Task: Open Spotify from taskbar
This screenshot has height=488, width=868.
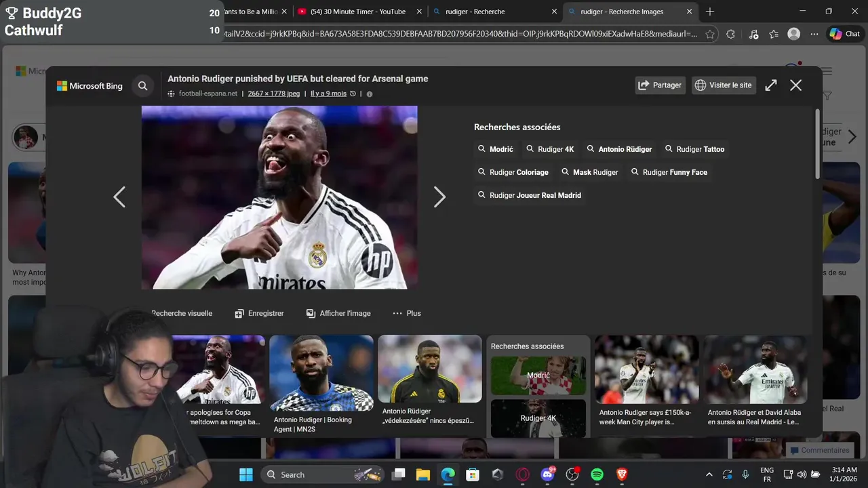Action: 597,474
